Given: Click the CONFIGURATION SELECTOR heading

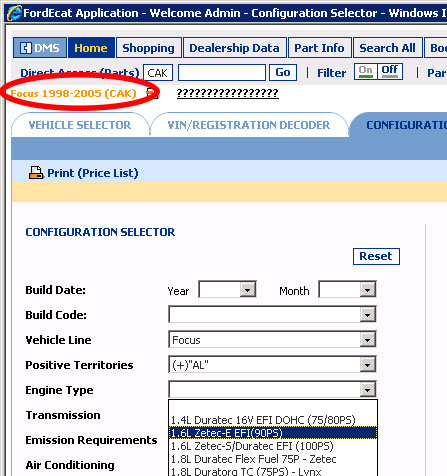Looking at the screenshot, I should pyautogui.click(x=100, y=232).
